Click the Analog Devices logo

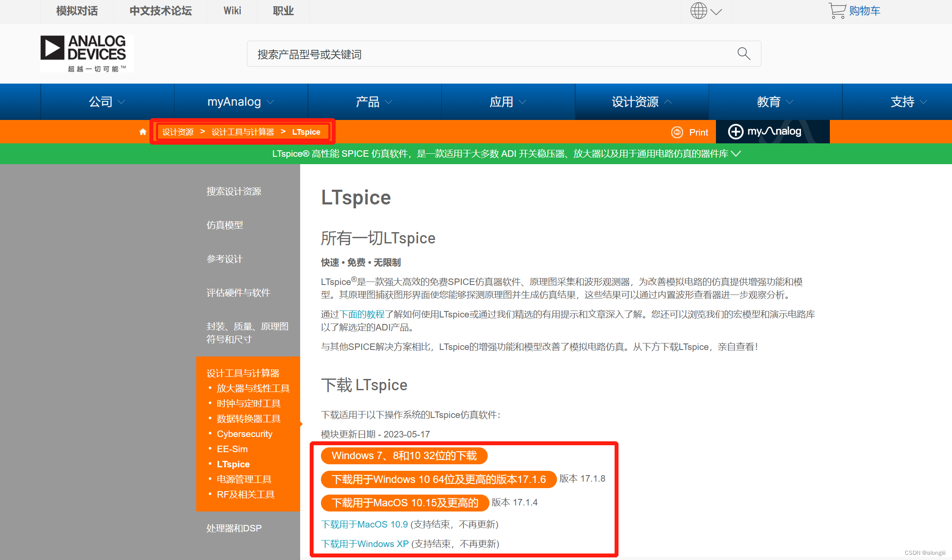87,53
